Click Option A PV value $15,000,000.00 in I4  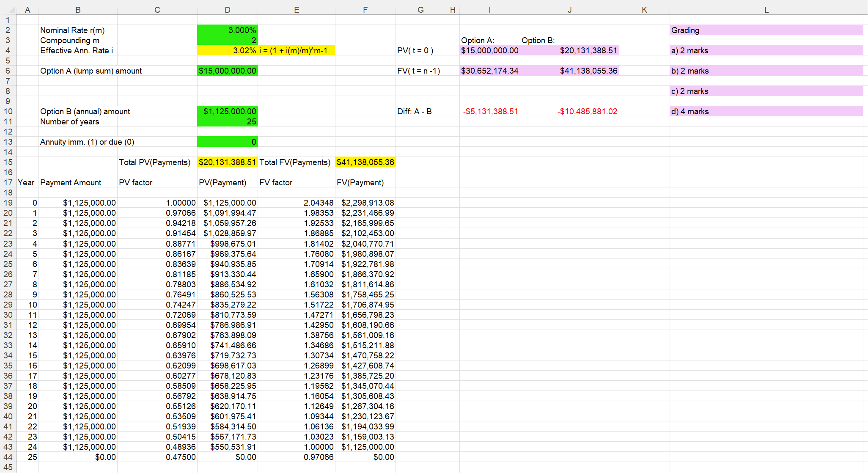click(x=490, y=50)
